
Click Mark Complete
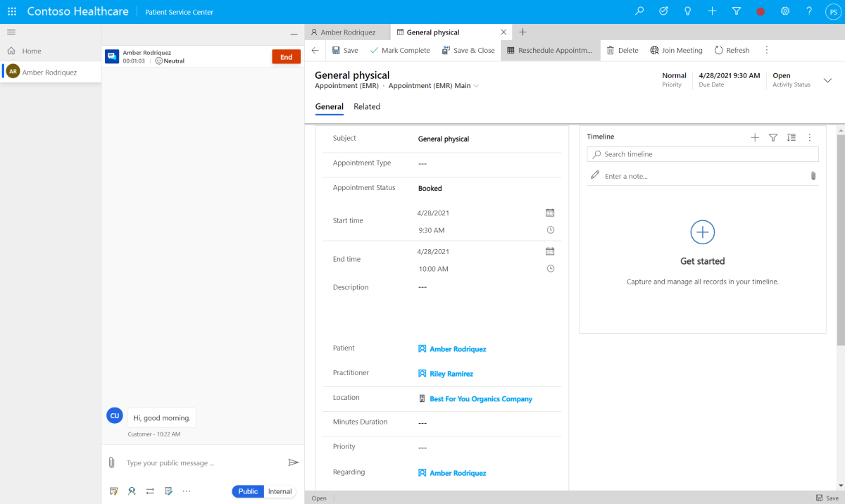399,51
